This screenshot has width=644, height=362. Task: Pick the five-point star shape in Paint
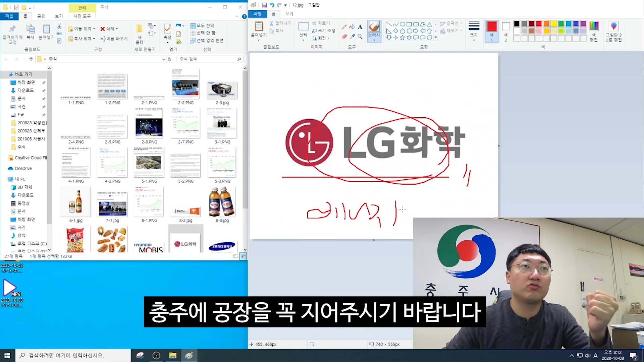(x=402, y=38)
